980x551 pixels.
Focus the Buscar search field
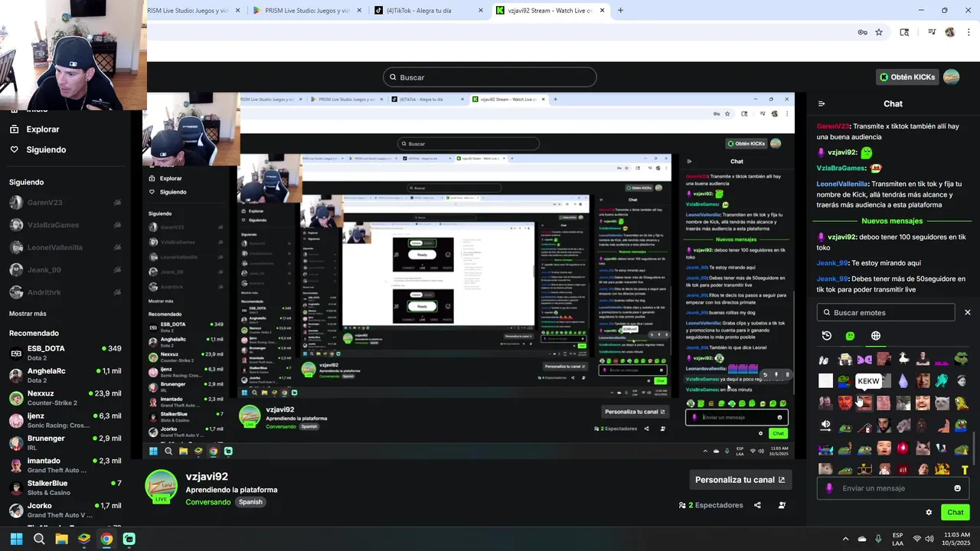[x=490, y=77]
